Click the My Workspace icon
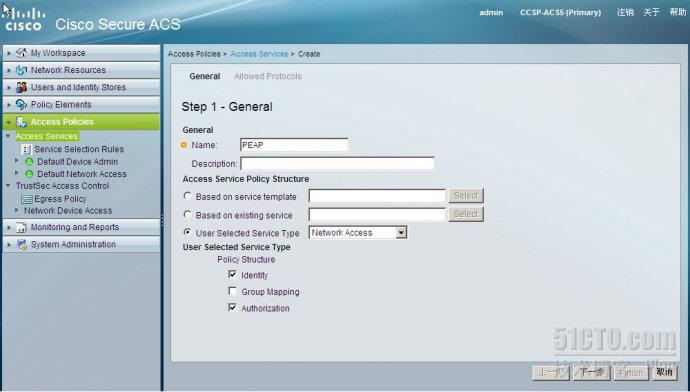Image resolution: width=690 pixels, height=392 pixels. coord(21,53)
